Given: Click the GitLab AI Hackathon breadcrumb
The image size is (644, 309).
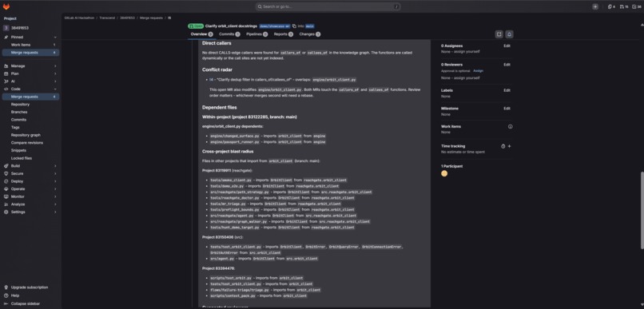Looking at the screenshot, I should pos(79,18).
